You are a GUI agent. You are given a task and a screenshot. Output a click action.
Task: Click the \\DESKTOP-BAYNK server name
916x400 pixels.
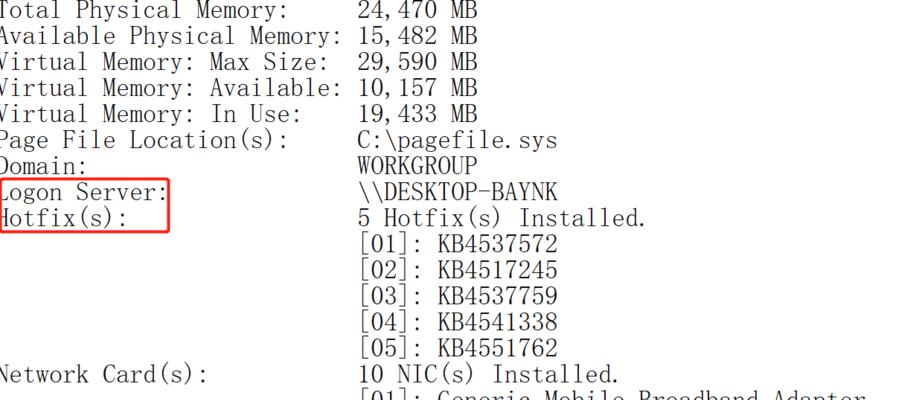tap(457, 192)
